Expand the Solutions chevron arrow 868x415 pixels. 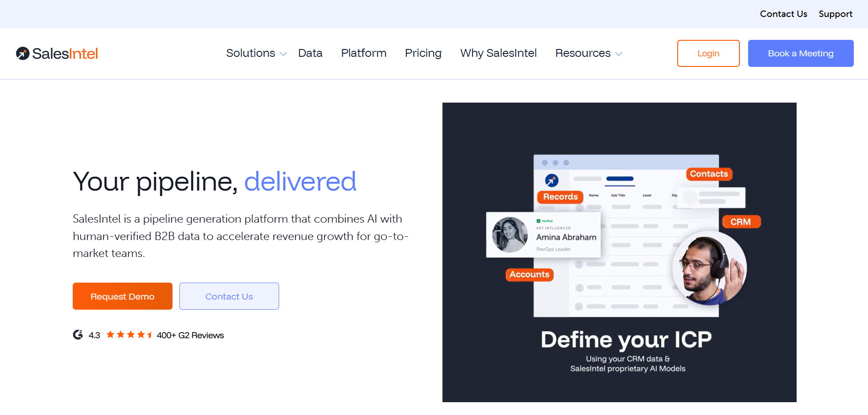pos(283,54)
